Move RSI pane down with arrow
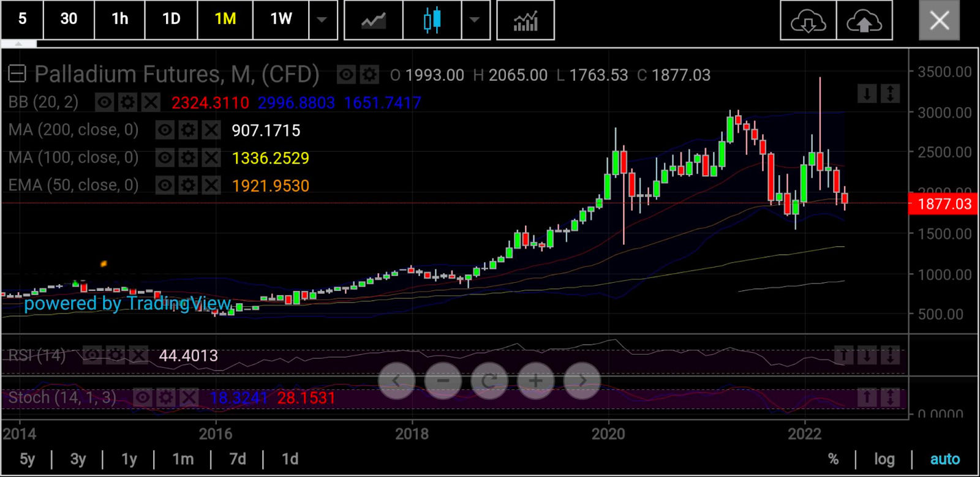The height and width of the screenshot is (477, 980). click(x=867, y=355)
